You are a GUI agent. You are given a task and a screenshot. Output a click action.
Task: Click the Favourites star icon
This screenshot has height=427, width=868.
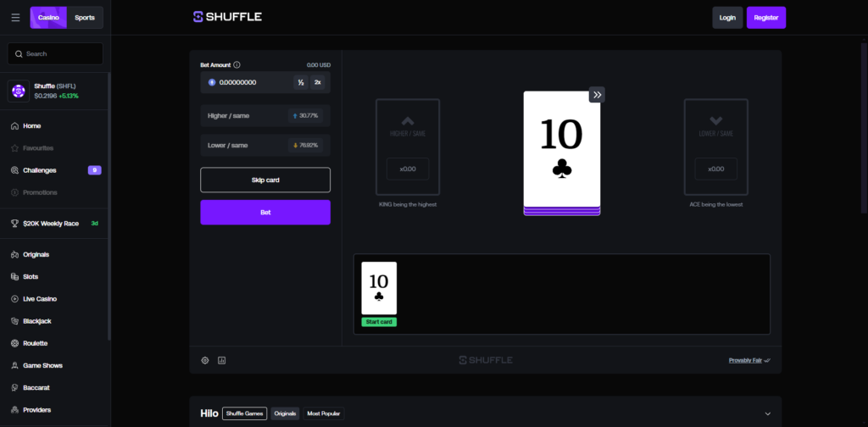[15, 148]
